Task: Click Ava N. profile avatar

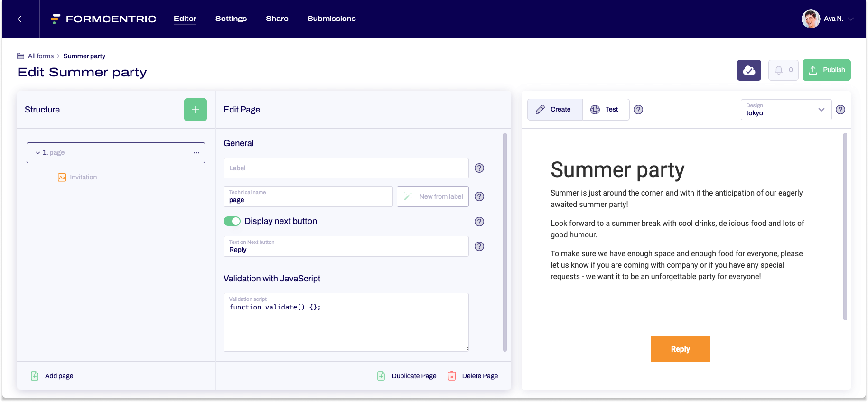Action: click(811, 19)
